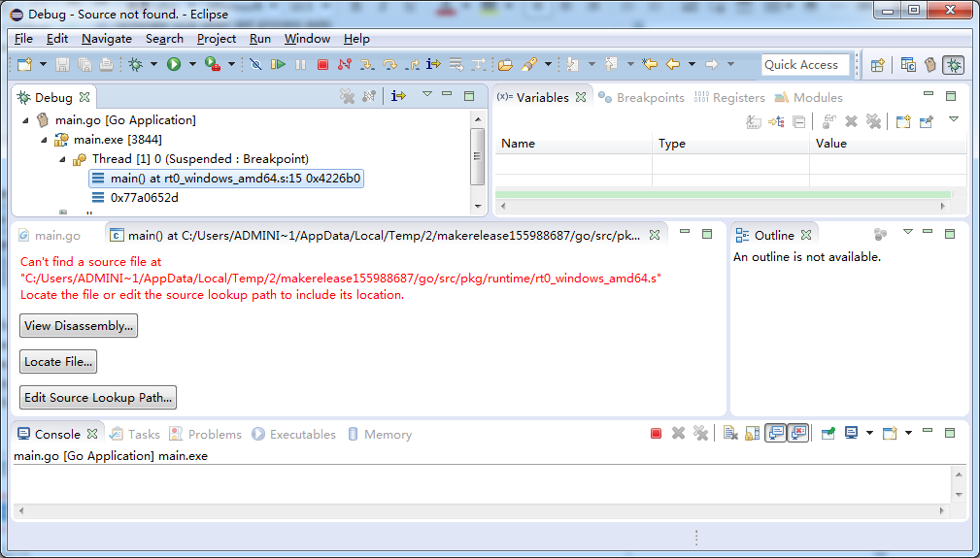Viewport: 980px width, 558px height.
Task: Click the Disconnect icon in toolbar
Action: (345, 64)
